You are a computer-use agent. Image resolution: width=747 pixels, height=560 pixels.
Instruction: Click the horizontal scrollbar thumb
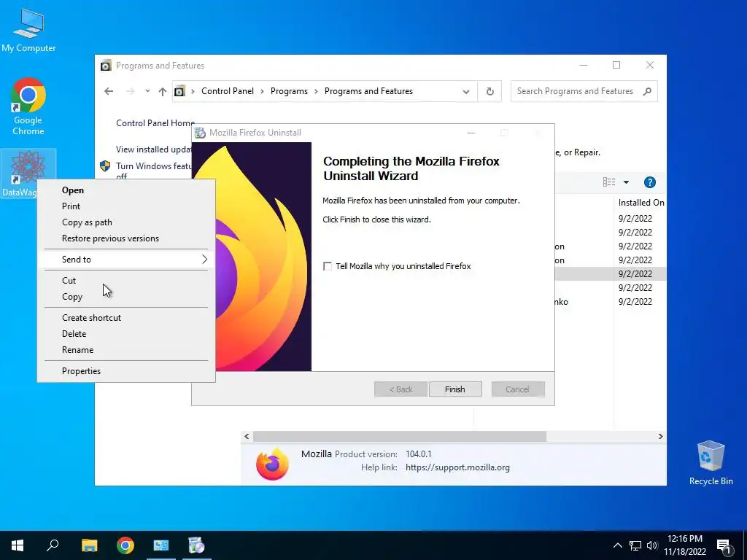400,436
